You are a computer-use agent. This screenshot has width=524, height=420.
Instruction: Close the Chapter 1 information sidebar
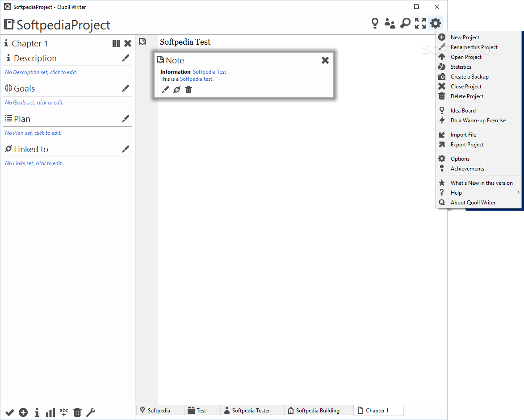pos(128,43)
